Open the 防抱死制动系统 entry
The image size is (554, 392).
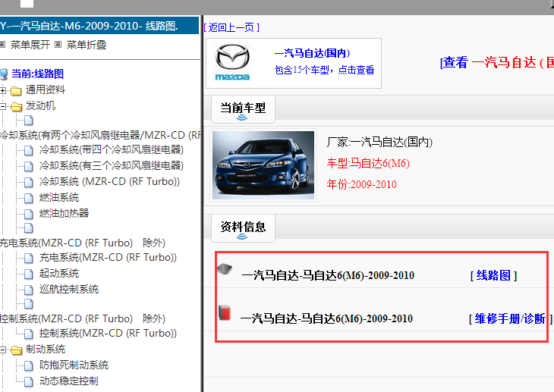(74, 365)
